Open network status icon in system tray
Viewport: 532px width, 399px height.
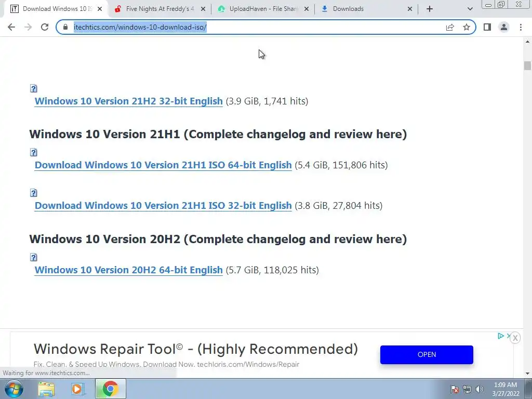467,389
